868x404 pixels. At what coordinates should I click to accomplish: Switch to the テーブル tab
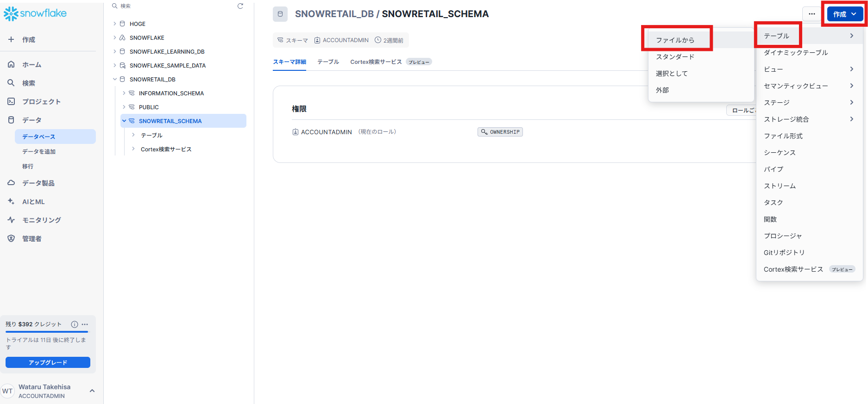click(x=328, y=62)
